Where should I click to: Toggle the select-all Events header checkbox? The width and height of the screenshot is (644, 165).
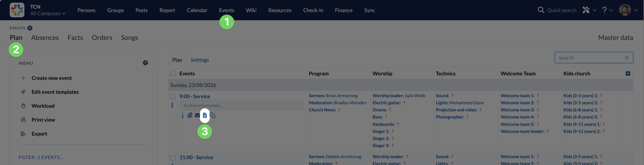pos(173,73)
